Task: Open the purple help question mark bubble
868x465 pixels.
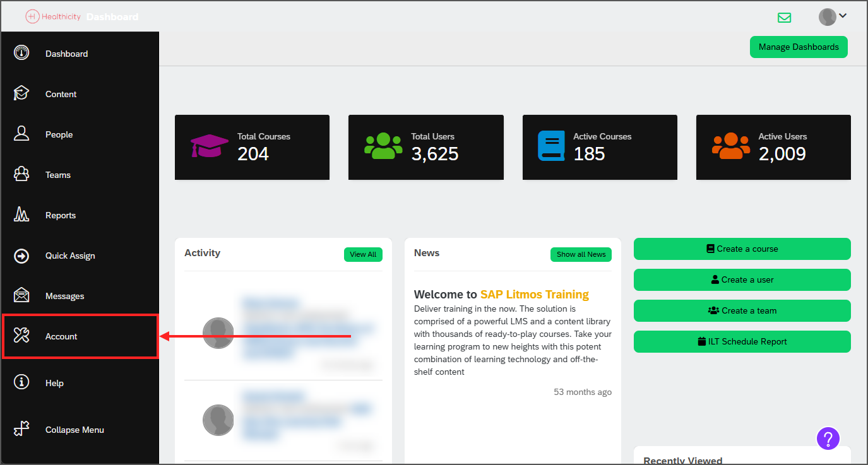Action: 828,438
